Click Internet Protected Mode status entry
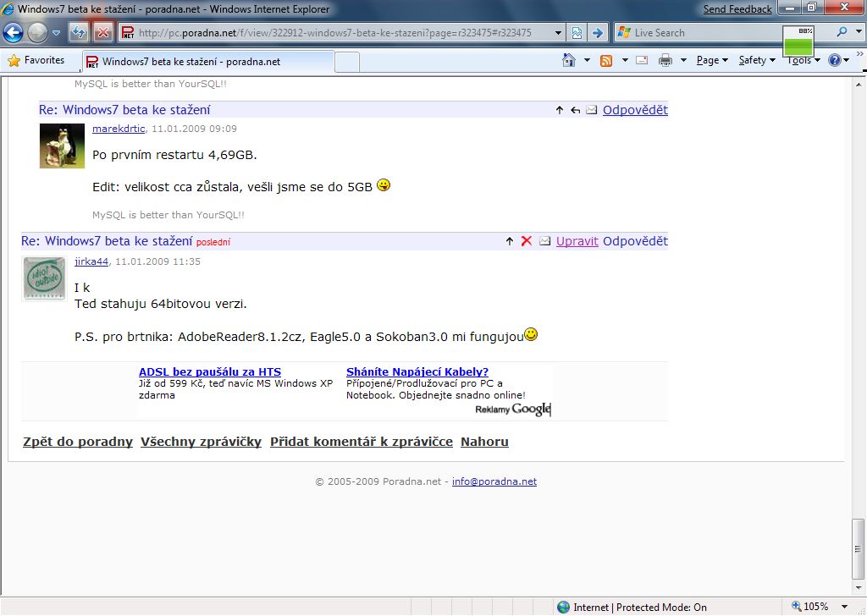The image size is (867, 616). pyautogui.click(x=632, y=608)
